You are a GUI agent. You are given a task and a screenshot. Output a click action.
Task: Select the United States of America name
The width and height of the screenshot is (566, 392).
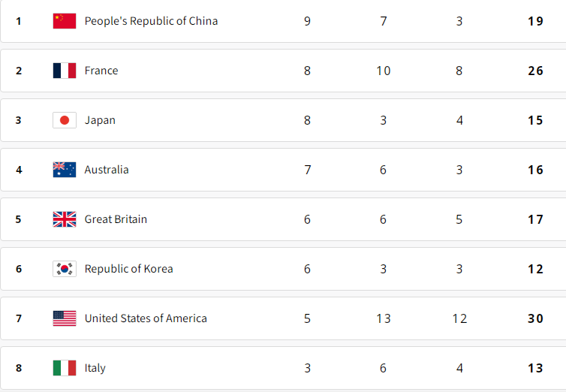[146, 318]
